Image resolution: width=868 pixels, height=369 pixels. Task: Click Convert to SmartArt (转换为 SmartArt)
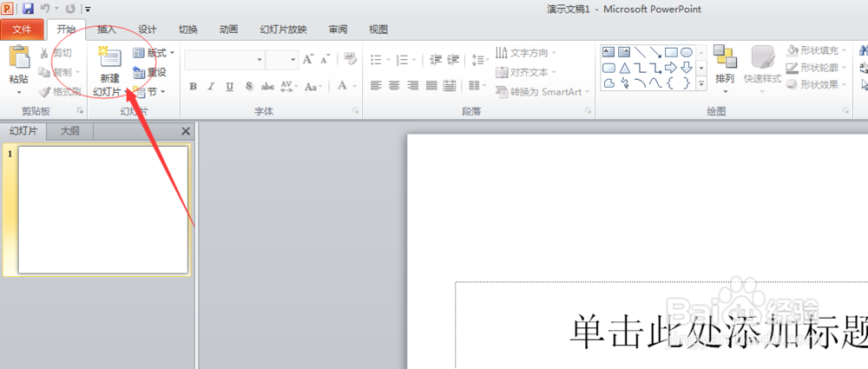click(x=542, y=91)
